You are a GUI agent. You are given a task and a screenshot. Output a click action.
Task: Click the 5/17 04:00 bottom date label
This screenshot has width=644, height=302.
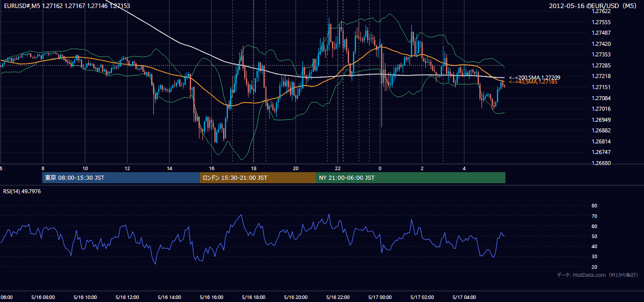[x=465, y=297]
